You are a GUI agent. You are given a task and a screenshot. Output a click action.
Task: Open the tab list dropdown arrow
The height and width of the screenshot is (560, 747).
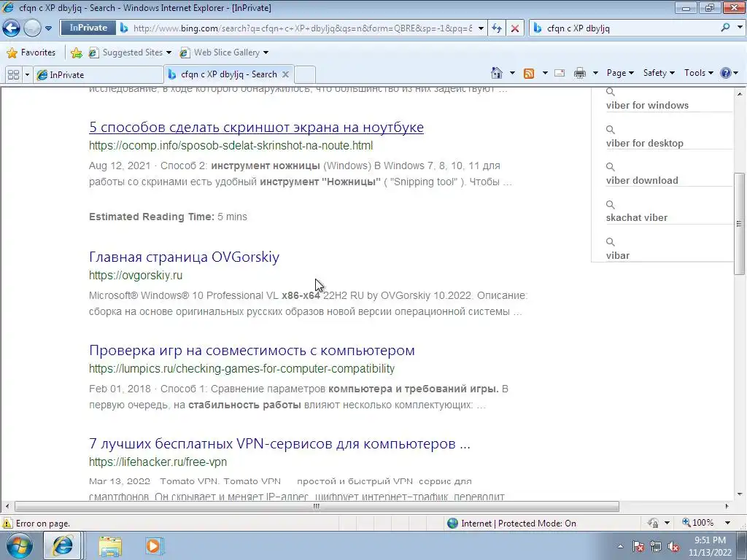tap(27, 75)
